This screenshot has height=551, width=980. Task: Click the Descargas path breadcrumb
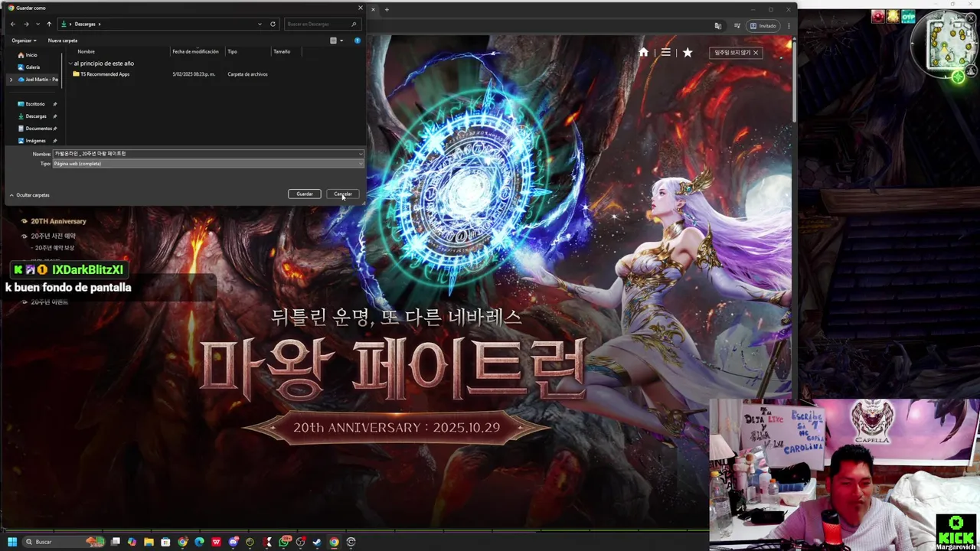(85, 24)
